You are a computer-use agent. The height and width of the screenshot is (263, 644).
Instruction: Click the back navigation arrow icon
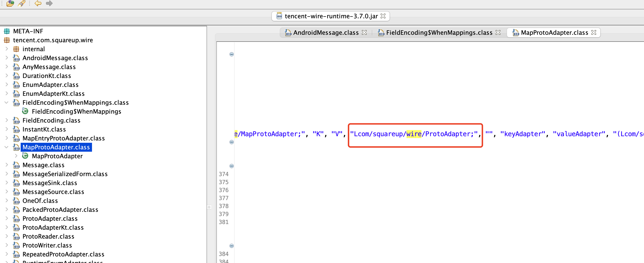(38, 3)
